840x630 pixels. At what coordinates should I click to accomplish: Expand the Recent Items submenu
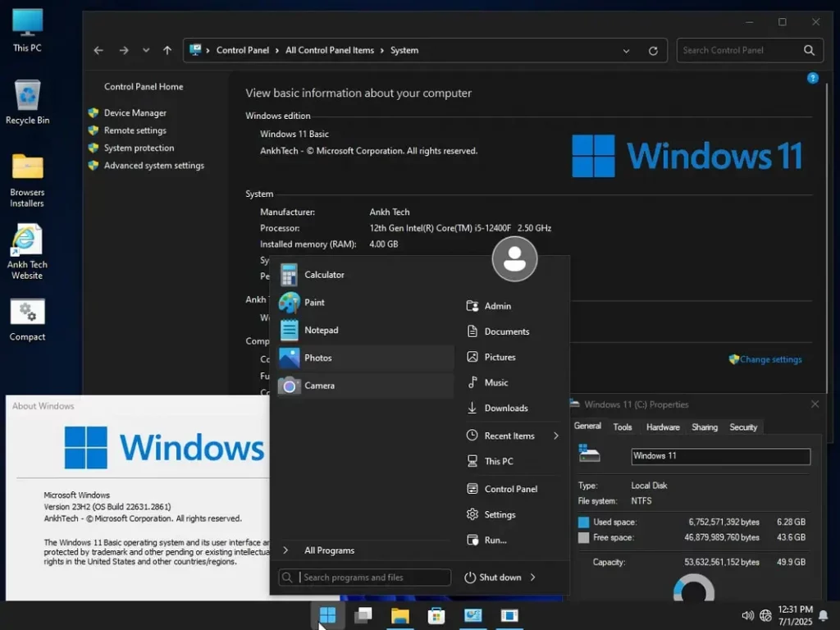555,436
